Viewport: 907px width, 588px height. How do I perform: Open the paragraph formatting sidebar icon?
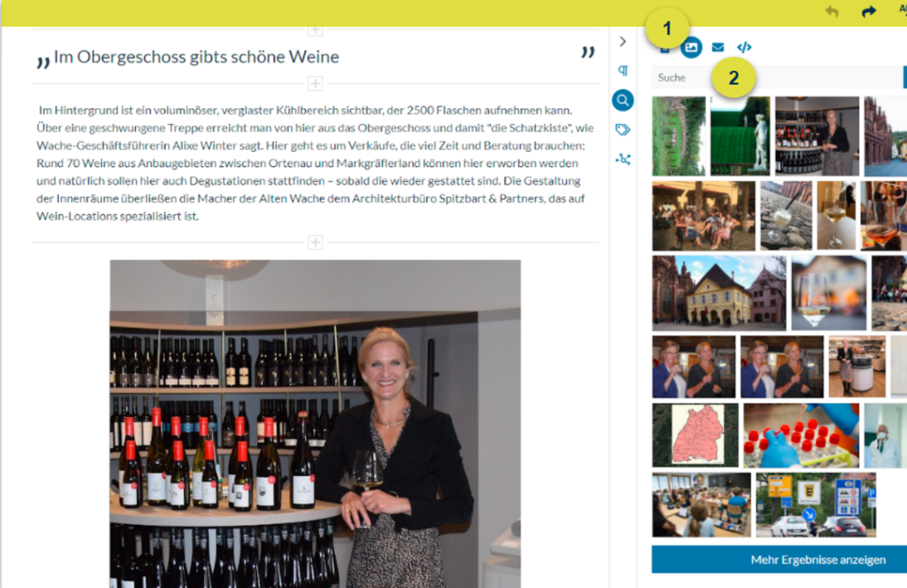coord(623,71)
